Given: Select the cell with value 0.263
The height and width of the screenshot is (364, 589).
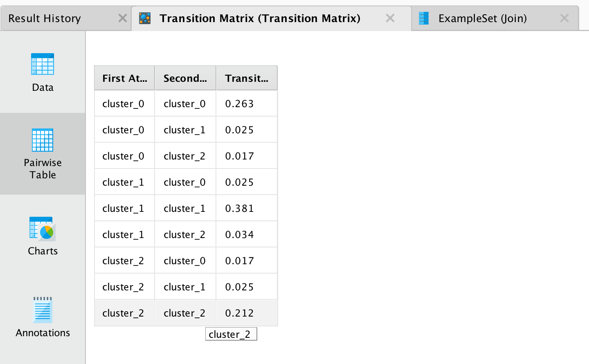Looking at the screenshot, I should point(247,103).
